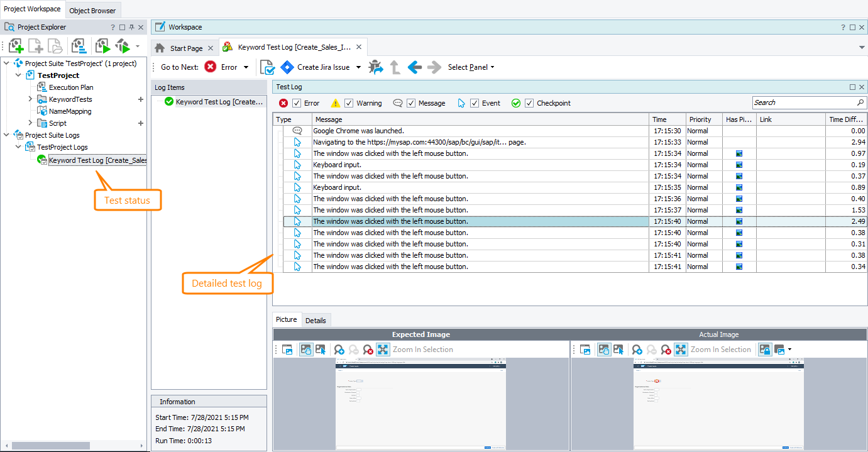Click the red Error icon beside Go to Next
The height and width of the screenshot is (452, 868).
point(211,67)
